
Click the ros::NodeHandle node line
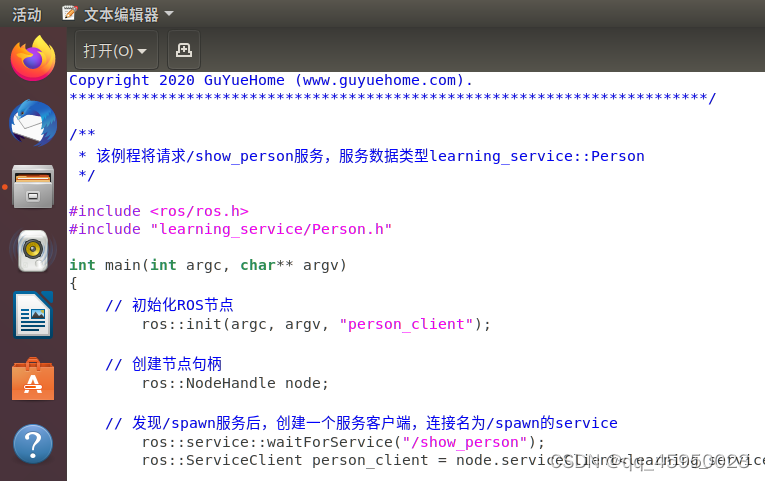tap(235, 383)
